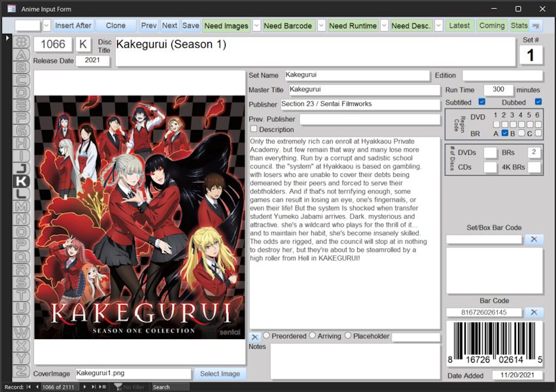Uncheck the Subtitled checkbox
The height and width of the screenshot is (392, 556).
click(x=481, y=102)
